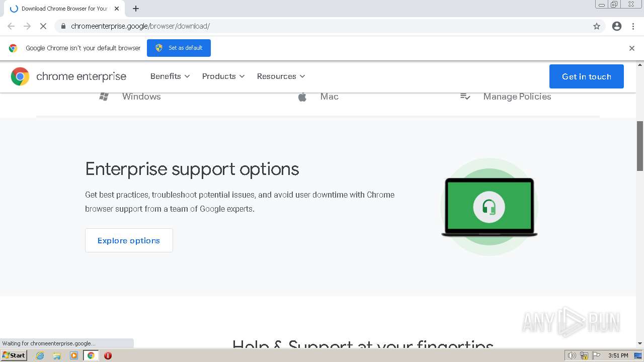
Task: Bookmark this page with star icon
Action: pos(597,26)
